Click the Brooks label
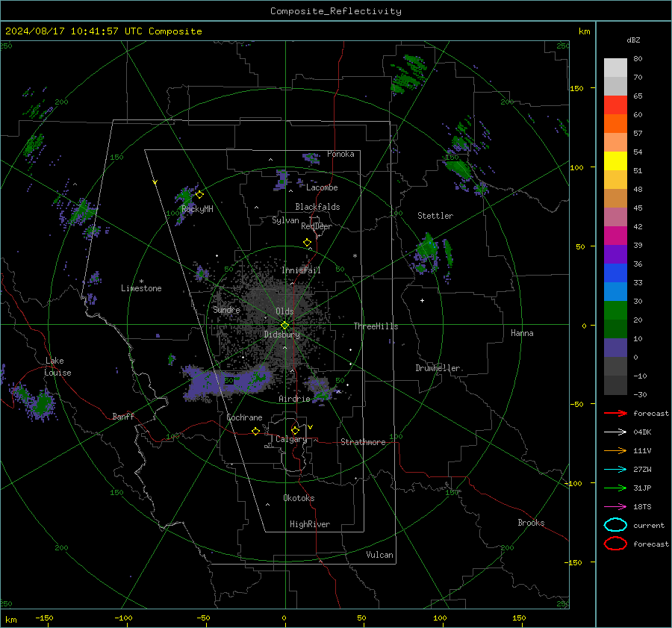Viewport: 672px width, 628px height. 531,523
